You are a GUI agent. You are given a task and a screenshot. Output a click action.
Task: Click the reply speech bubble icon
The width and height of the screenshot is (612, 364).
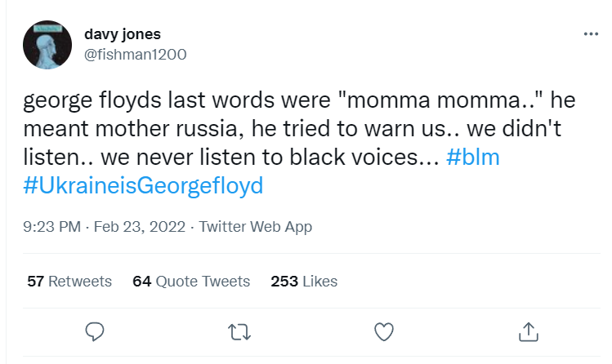pos(96,331)
